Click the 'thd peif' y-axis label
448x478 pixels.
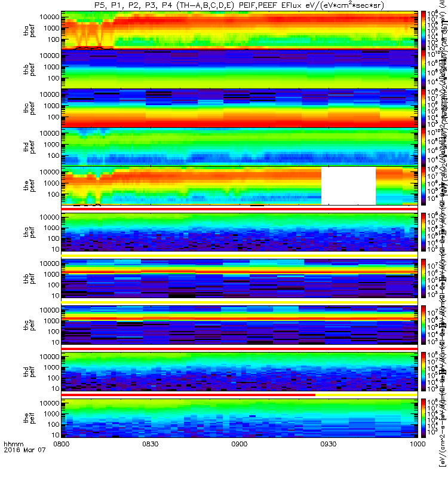pyautogui.click(x=29, y=372)
